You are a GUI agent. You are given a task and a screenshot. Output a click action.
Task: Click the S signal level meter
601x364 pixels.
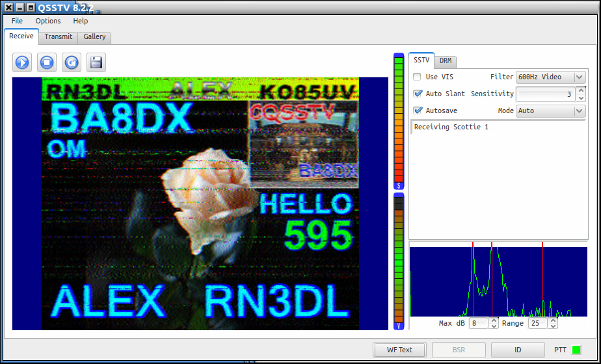[399, 121]
